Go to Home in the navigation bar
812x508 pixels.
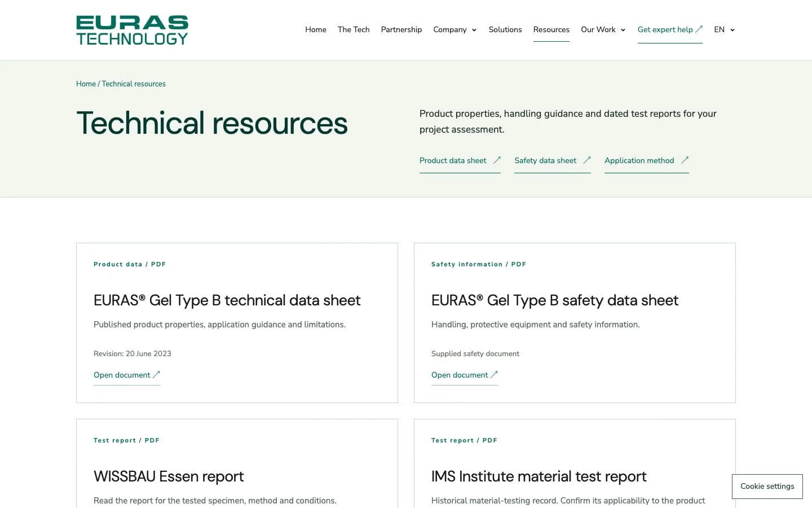[316, 29]
